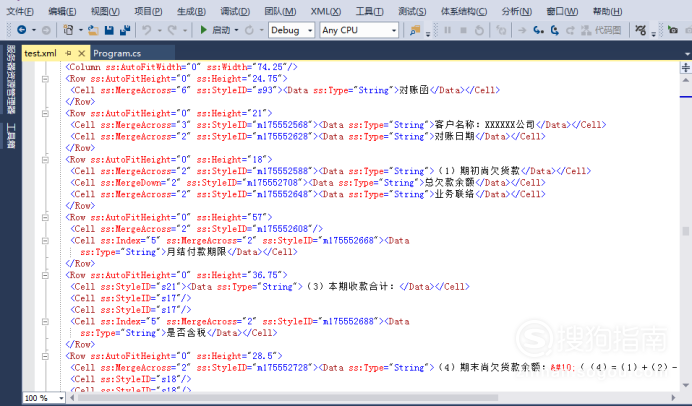Collapse the Row with Height 24.75
This screenshot has width=692, height=406.
click(45, 79)
